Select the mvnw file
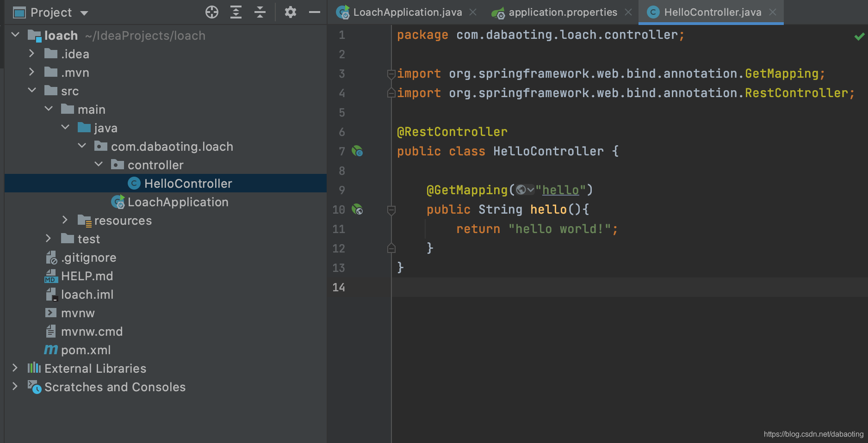The image size is (868, 443). point(78,313)
